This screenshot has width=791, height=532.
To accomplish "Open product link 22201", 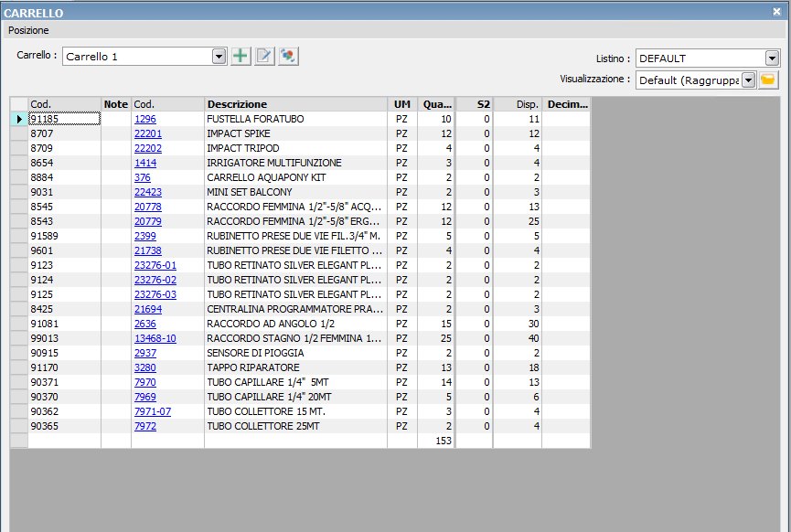I will (x=148, y=133).
